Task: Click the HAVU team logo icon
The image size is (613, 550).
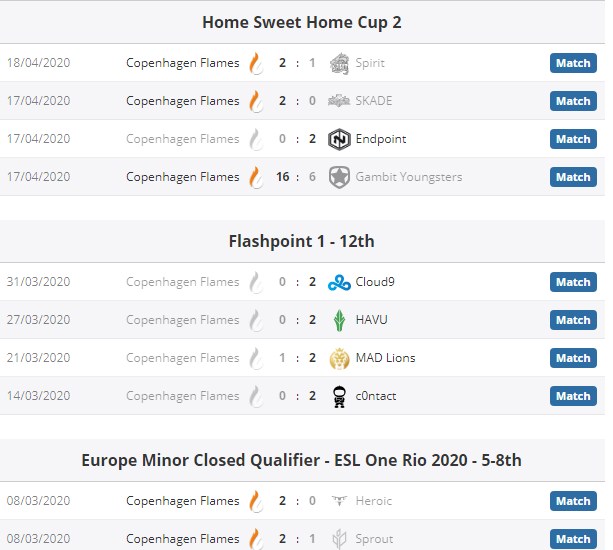Action: tap(340, 320)
